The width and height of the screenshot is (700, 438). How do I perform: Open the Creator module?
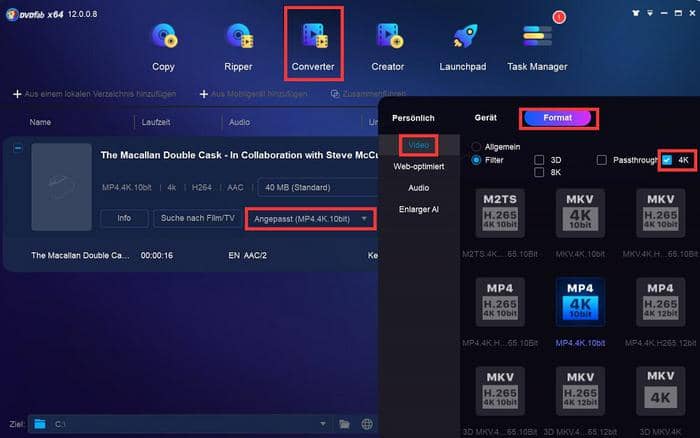[388, 46]
